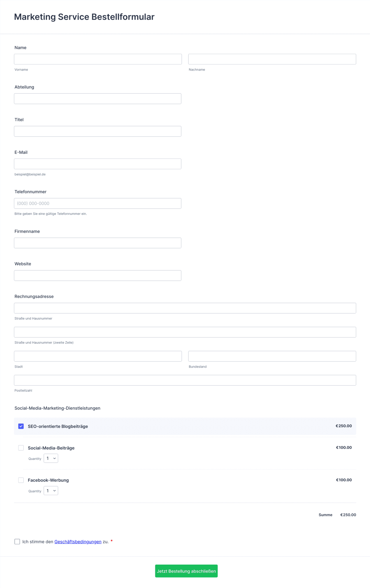Focus the Stadt input field
This screenshot has width=370, height=588.
tap(97, 356)
